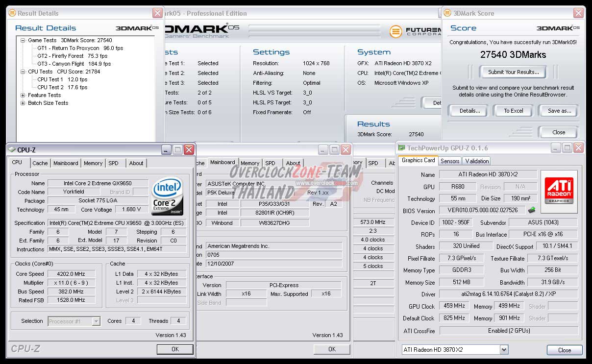Collapse the CPU Tests tree node
Screen dimensions: 592x364
[x=23, y=72]
